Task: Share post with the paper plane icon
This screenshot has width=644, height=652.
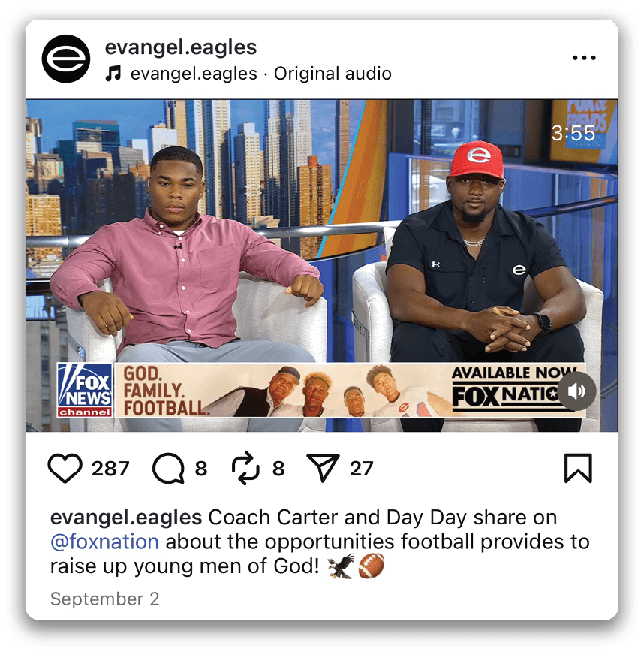Action: pyautogui.click(x=323, y=468)
